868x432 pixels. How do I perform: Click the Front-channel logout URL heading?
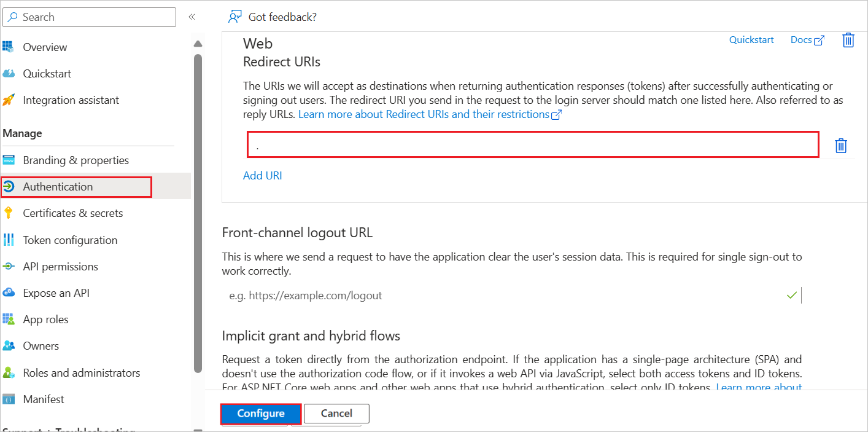click(x=297, y=233)
